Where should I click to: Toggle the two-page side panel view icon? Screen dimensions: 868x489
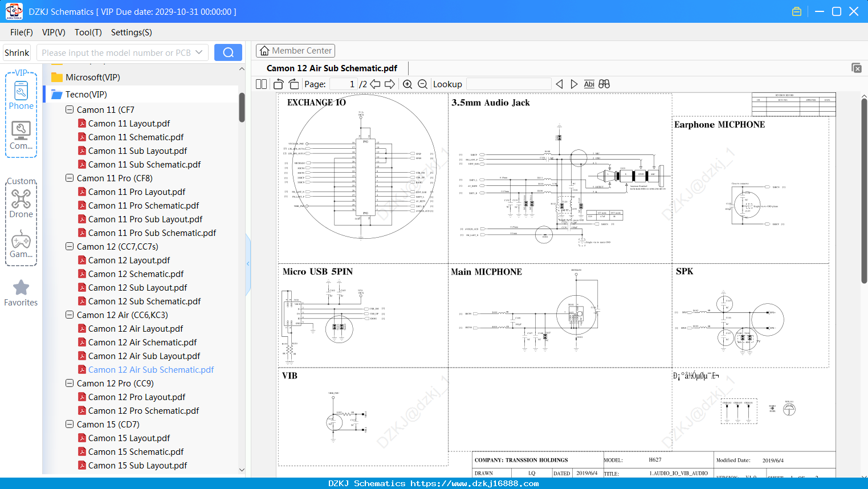pyautogui.click(x=261, y=84)
